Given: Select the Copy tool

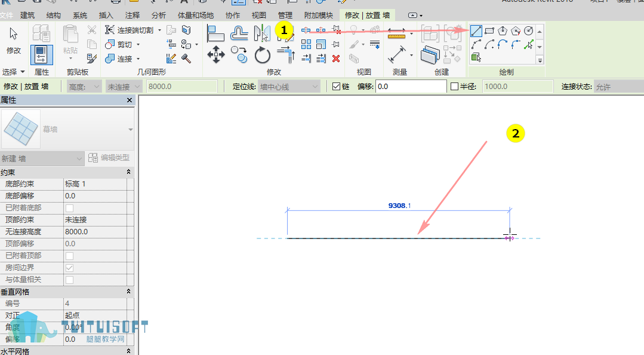Looking at the screenshot, I should [x=239, y=55].
